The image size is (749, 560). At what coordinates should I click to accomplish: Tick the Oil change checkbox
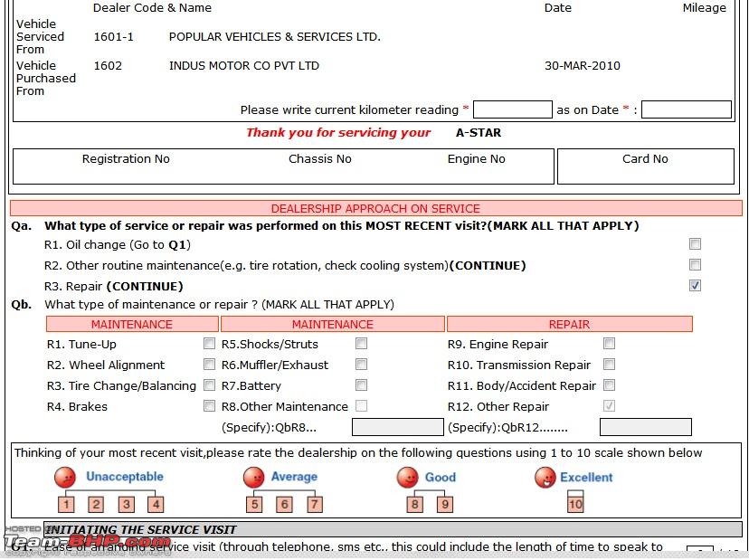coord(695,244)
